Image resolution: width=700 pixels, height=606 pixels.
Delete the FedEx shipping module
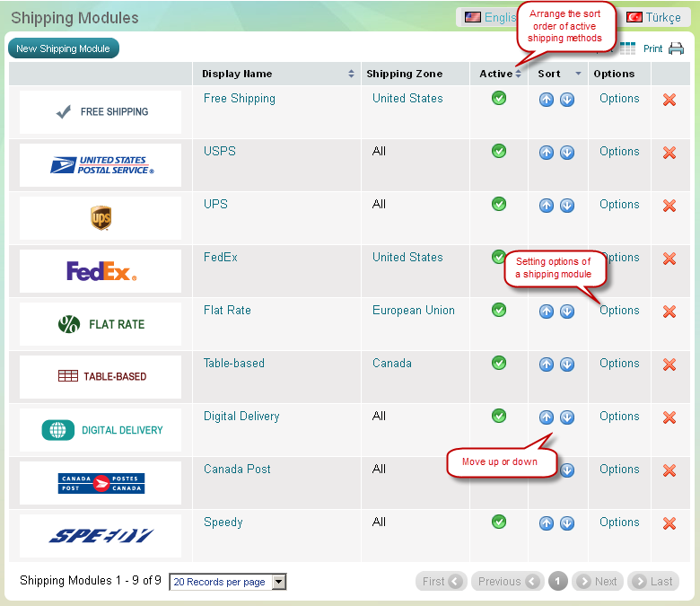click(669, 259)
